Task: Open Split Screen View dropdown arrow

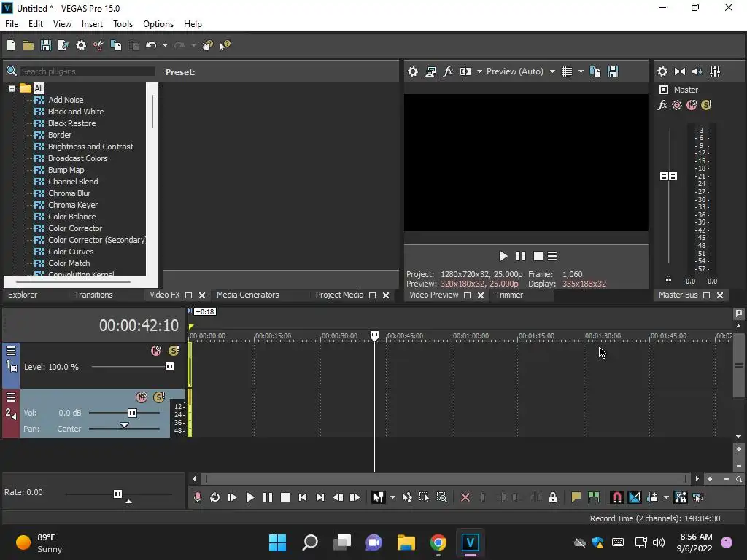Action: [x=479, y=71]
